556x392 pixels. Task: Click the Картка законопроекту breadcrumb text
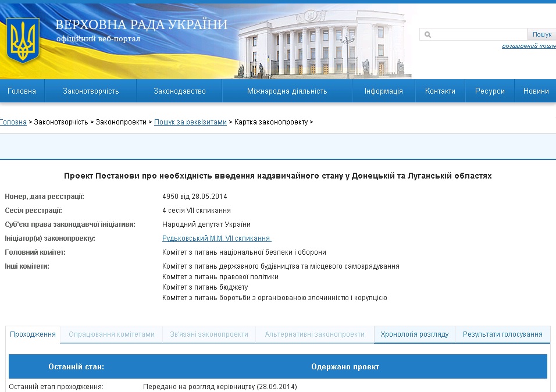click(271, 122)
